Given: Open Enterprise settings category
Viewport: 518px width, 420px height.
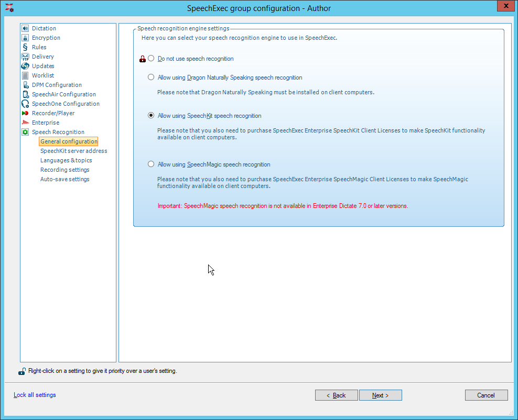Looking at the screenshot, I should (x=46, y=123).
